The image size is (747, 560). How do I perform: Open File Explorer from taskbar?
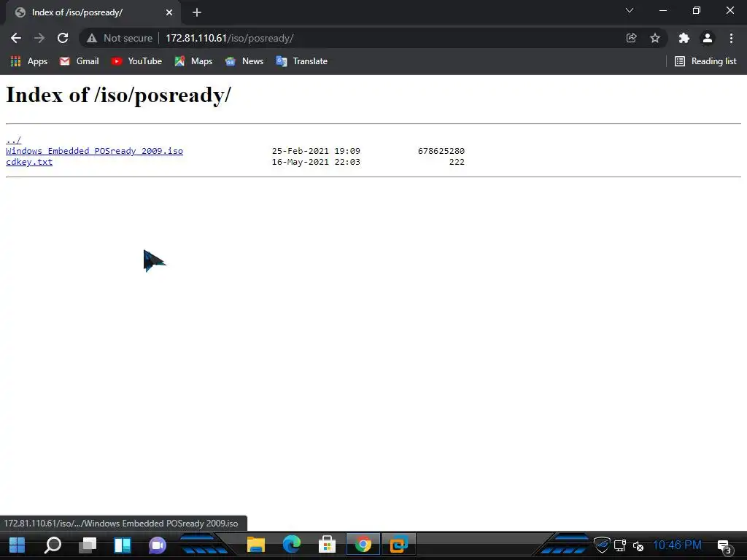(x=256, y=545)
